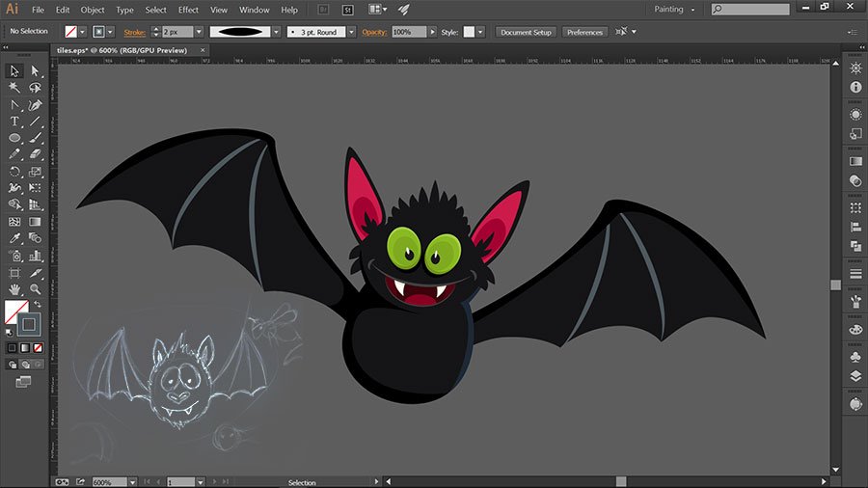Expand the stroke weight dropdown

(x=199, y=32)
